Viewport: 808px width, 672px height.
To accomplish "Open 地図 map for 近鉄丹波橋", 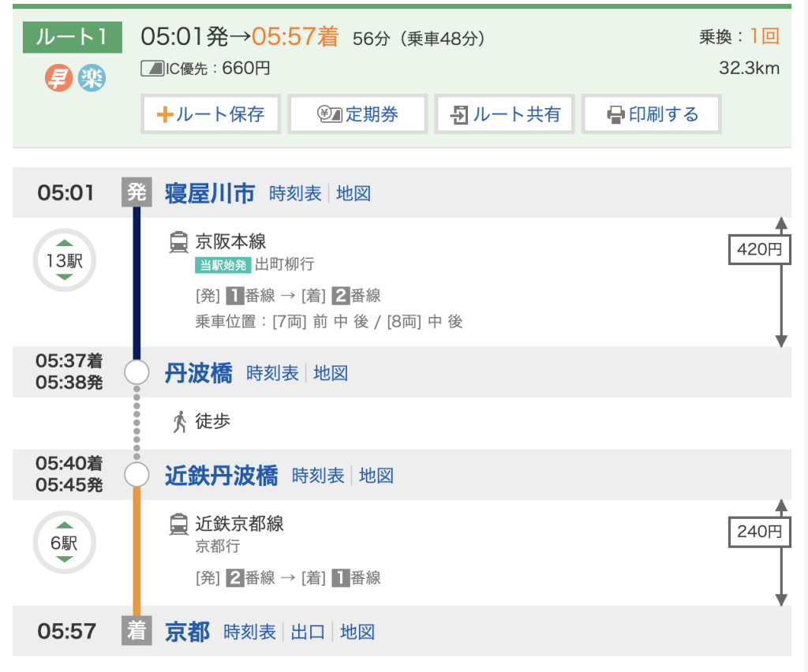I will [376, 476].
